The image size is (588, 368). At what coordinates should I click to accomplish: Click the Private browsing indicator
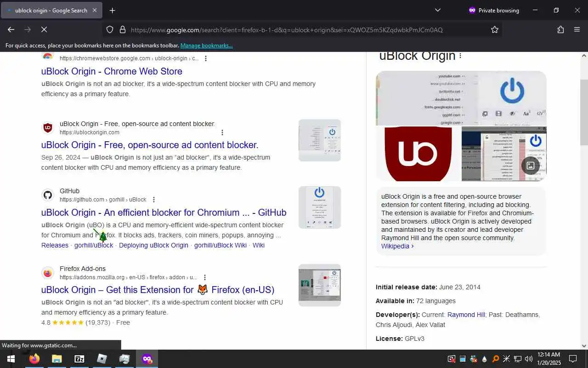point(494,10)
